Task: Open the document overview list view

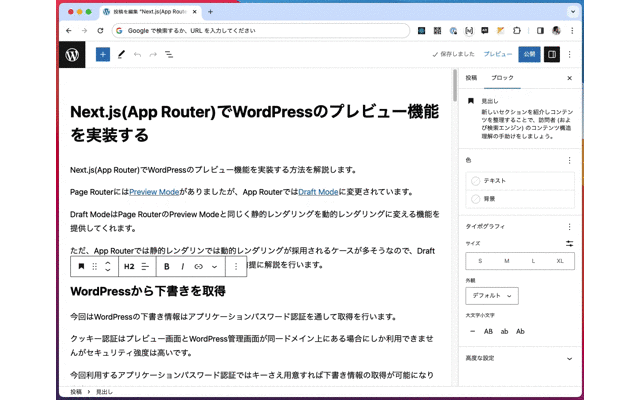Action: [x=169, y=54]
